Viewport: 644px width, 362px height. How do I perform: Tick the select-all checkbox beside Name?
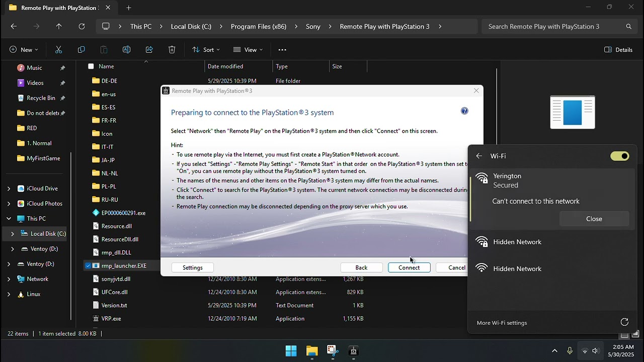[x=91, y=66]
